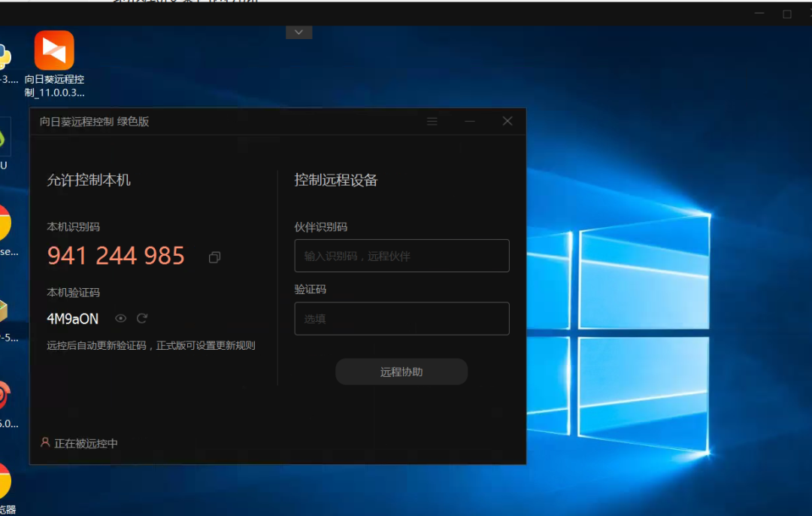The width and height of the screenshot is (812, 516).
Task: Click the 本机验证码 label
Action: (x=73, y=292)
